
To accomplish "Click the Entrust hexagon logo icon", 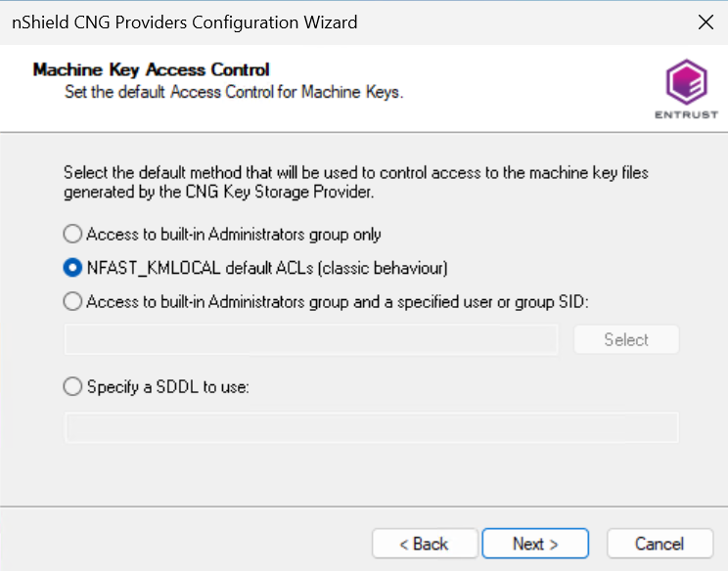I will (686, 82).
